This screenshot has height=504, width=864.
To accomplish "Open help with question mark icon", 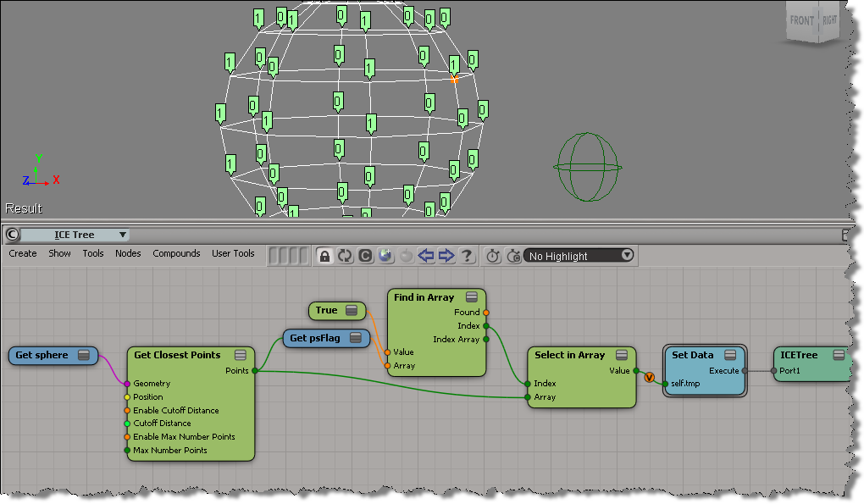I will coord(467,256).
